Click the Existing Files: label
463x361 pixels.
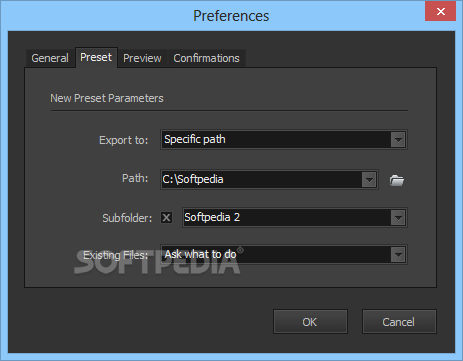[x=115, y=255]
